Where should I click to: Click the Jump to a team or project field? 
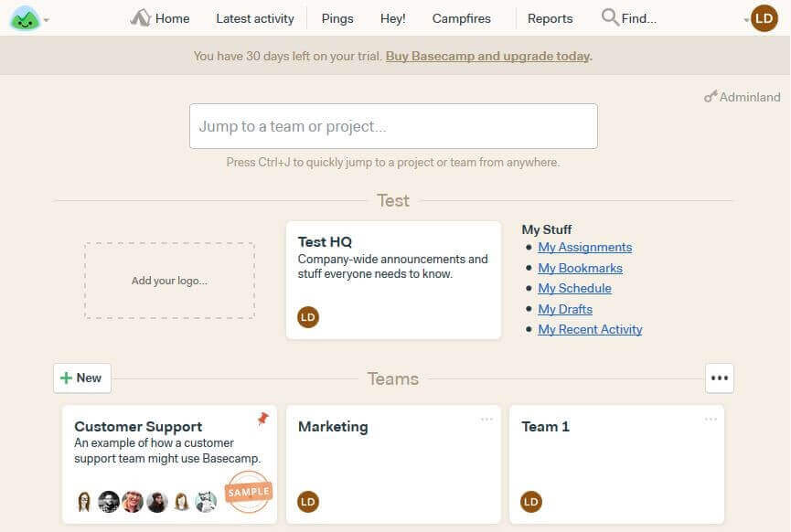392,126
